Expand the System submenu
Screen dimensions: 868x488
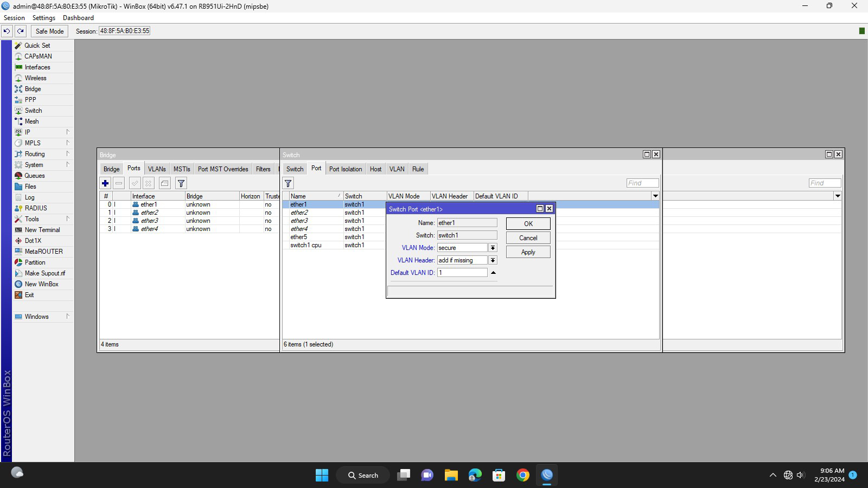tap(68, 164)
